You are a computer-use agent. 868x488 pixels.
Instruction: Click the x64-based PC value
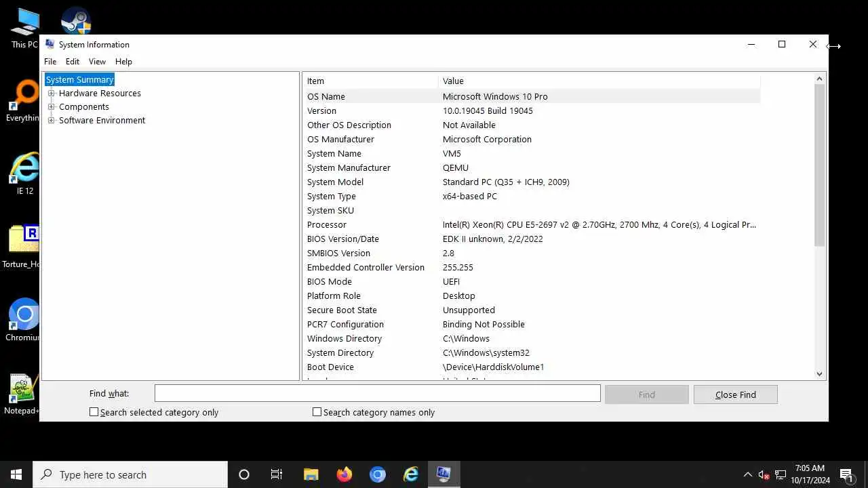(x=469, y=196)
